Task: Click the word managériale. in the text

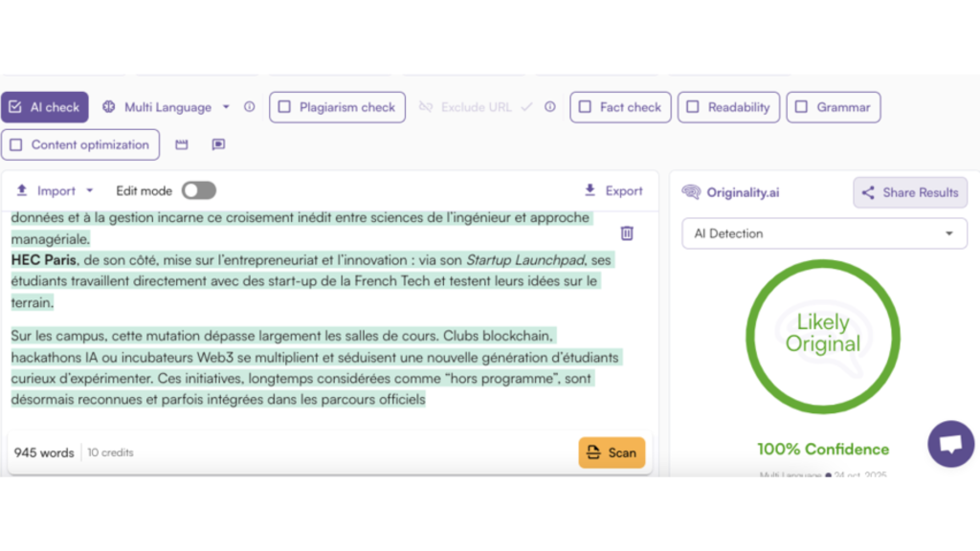Action: tap(51, 239)
